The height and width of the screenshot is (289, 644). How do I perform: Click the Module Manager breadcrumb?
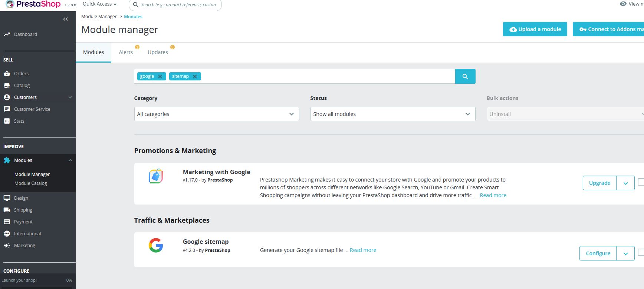click(99, 17)
